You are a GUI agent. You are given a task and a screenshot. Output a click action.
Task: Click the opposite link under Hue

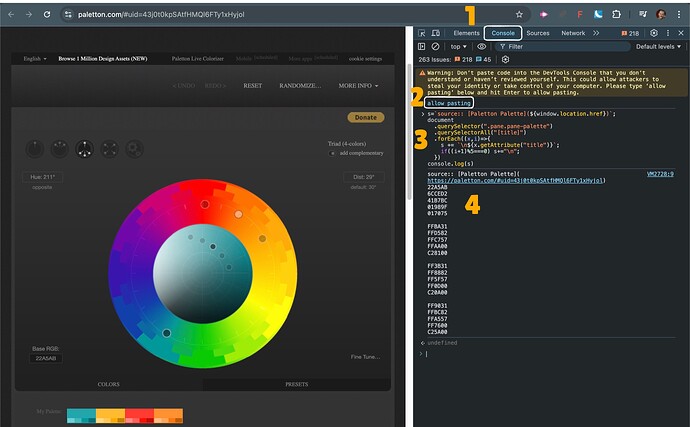(42, 187)
